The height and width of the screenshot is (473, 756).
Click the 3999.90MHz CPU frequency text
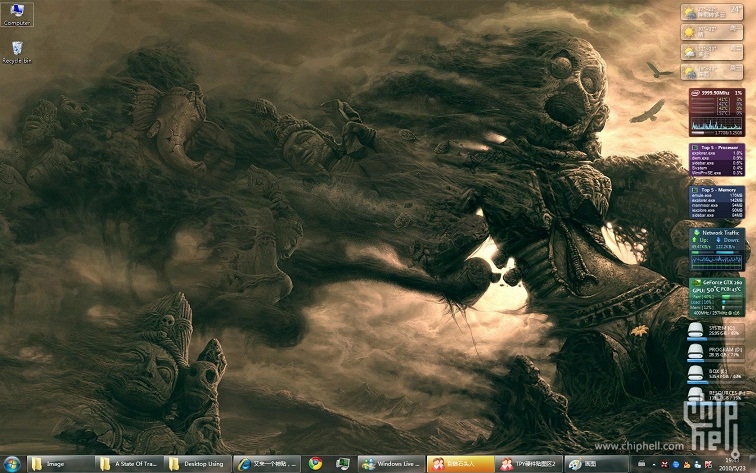pos(715,93)
